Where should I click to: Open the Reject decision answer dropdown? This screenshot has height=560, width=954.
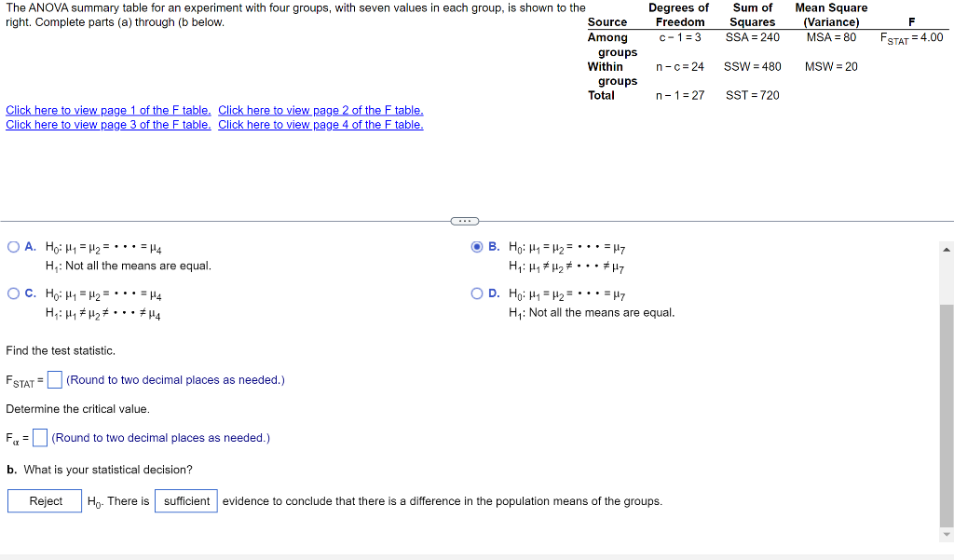tap(44, 500)
